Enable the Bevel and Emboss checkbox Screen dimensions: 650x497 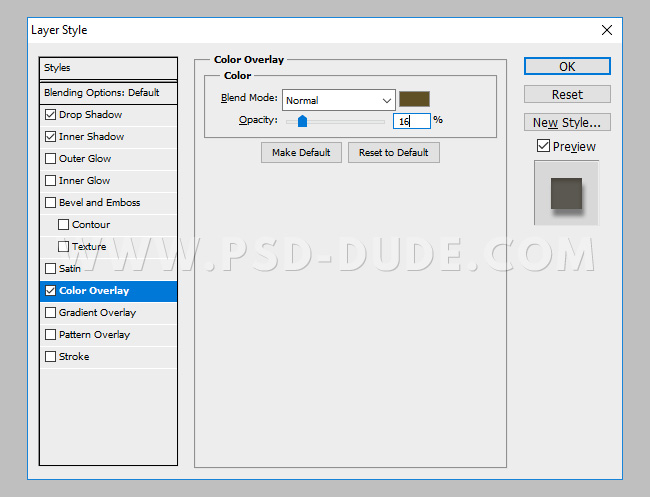point(51,202)
